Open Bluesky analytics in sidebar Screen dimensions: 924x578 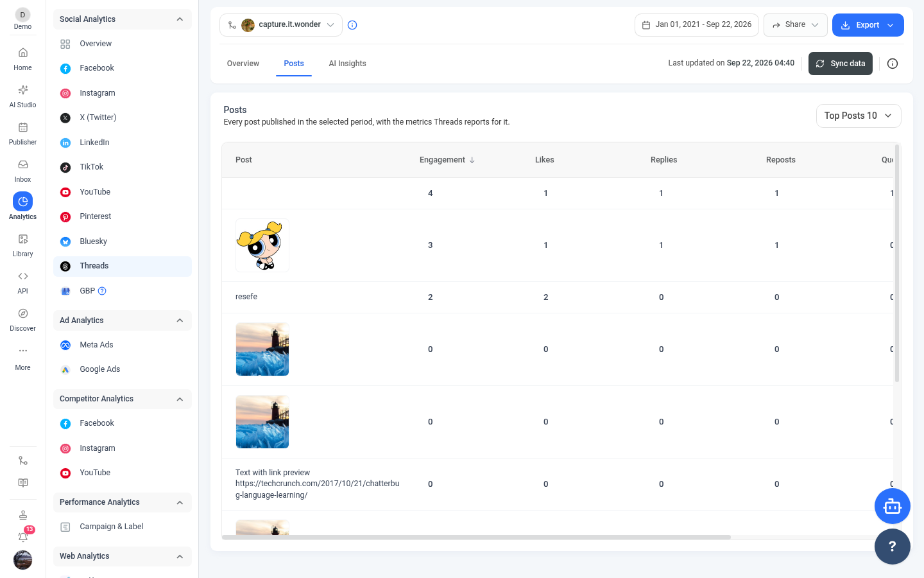123,241
